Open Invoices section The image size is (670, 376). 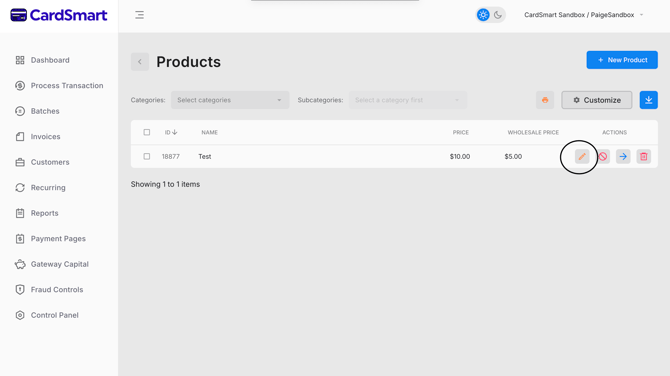[45, 137]
